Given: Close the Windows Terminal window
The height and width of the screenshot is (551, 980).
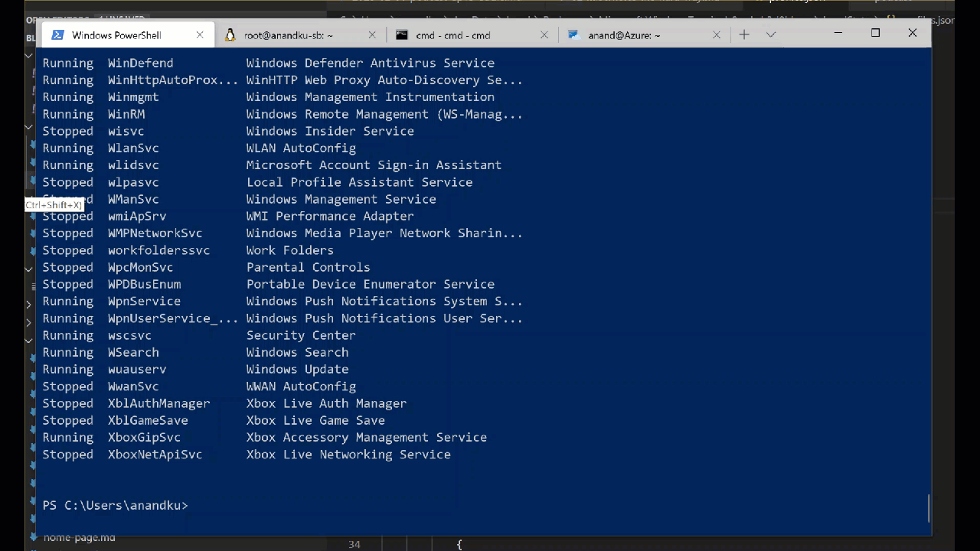Looking at the screenshot, I should pos(912,33).
